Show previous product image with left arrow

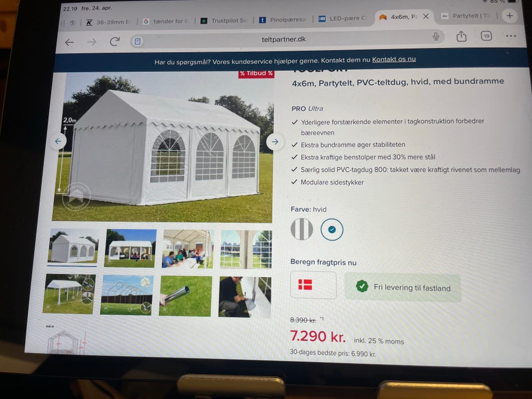tap(58, 141)
